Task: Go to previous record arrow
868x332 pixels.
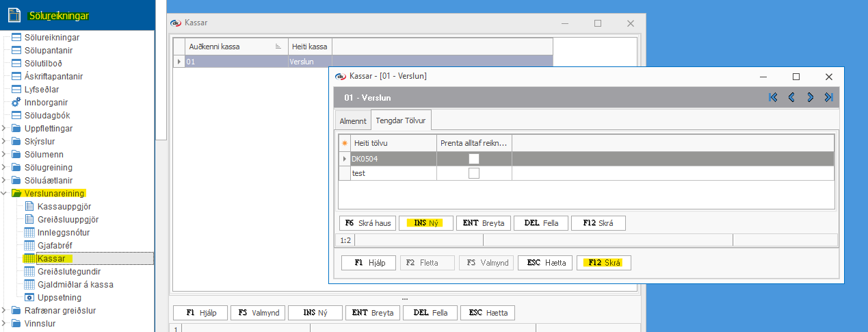Action: click(x=791, y=98)
